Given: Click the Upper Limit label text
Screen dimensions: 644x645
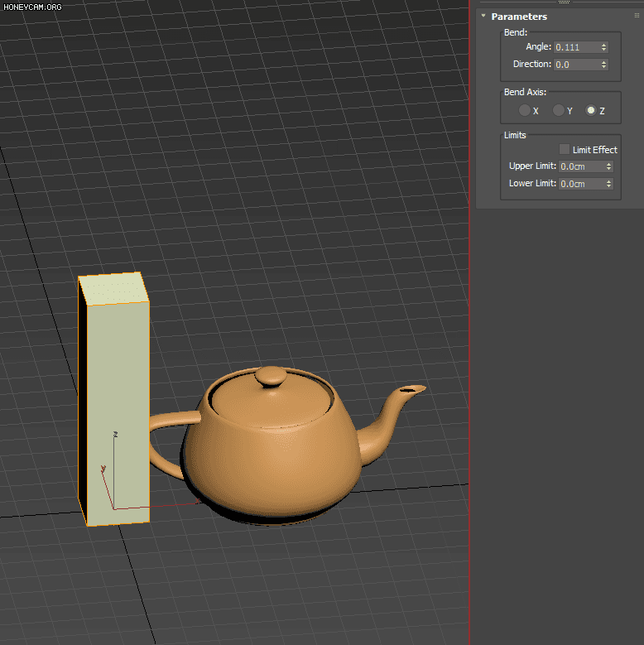Looking at the screenshot, I should [x=532, y=166].
